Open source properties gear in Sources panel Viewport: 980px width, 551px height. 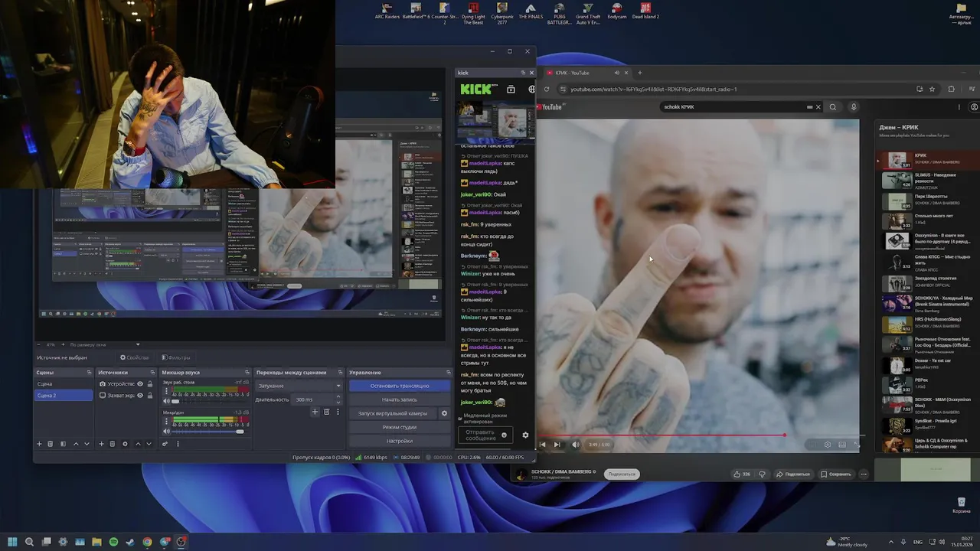(125, 444)
